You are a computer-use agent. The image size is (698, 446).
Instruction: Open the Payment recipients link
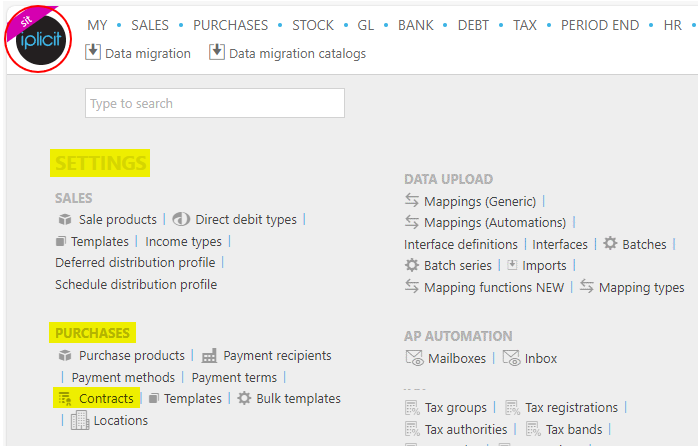coord(277,355)
